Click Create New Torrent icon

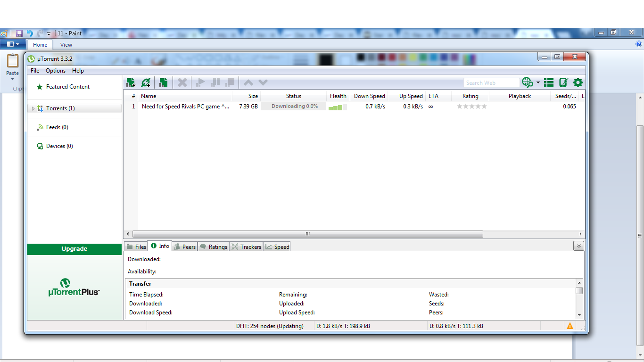pos(163,82)
